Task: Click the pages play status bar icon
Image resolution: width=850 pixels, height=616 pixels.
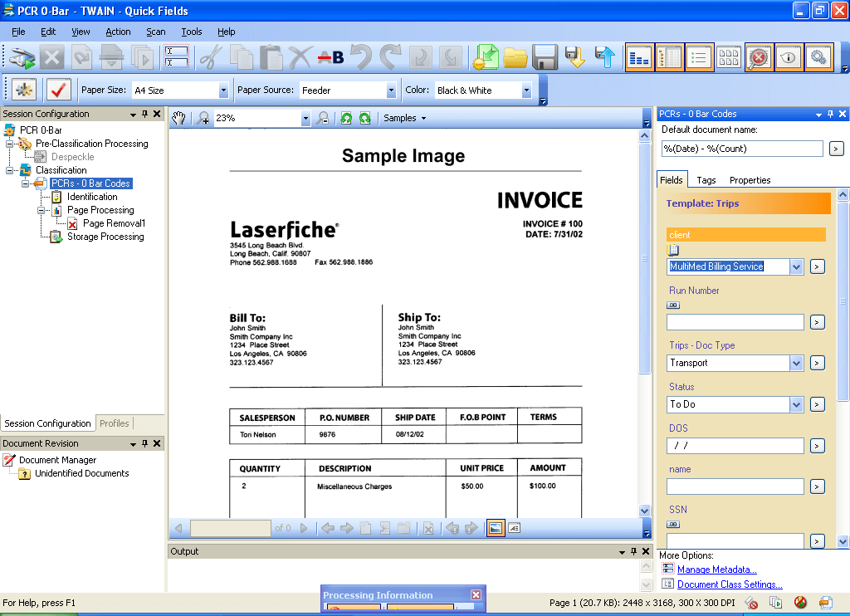Action: tap(776, 603)
